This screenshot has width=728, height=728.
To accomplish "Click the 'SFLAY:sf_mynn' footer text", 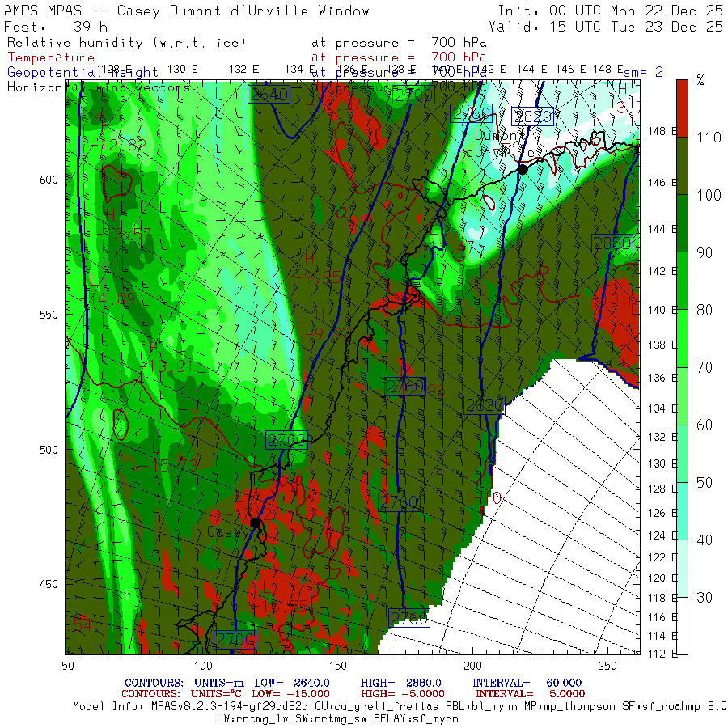I will click(x=416, y=719).
